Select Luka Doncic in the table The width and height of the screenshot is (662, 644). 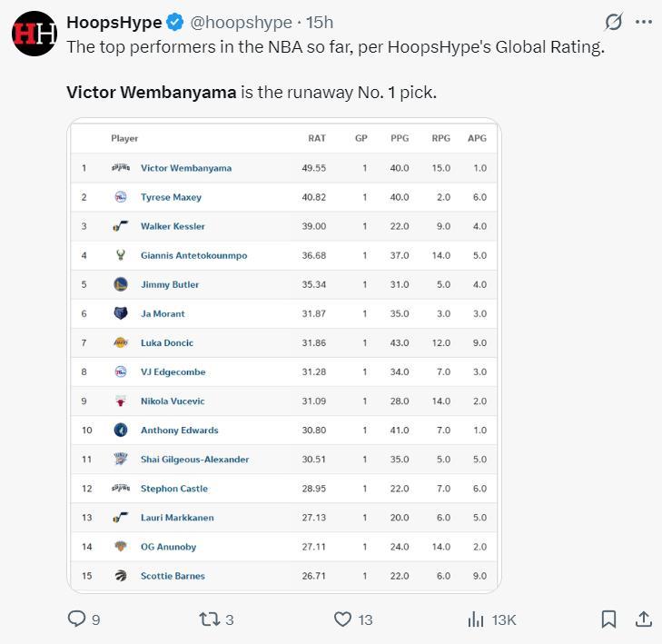click(x=167, y=342)
